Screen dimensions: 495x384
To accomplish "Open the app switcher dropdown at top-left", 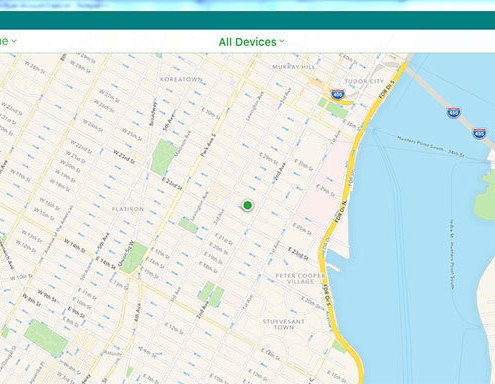I will (x=8, y=41).
